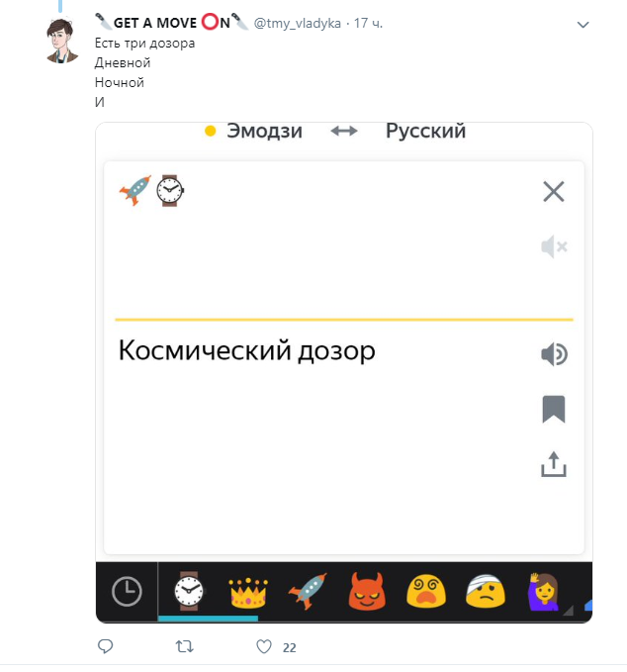Screen dimensions: 627x672
Task: Click the user avatar picture
Action: coord(62,41)
